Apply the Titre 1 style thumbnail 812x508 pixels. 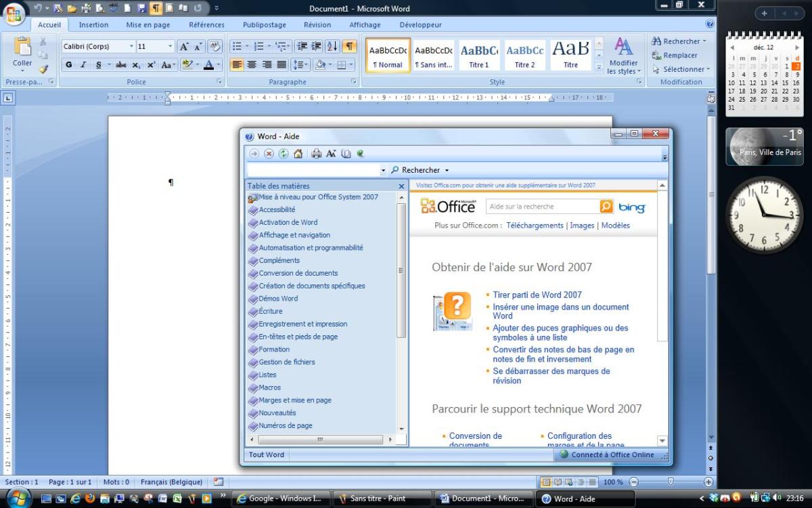[x=479, y=56]
